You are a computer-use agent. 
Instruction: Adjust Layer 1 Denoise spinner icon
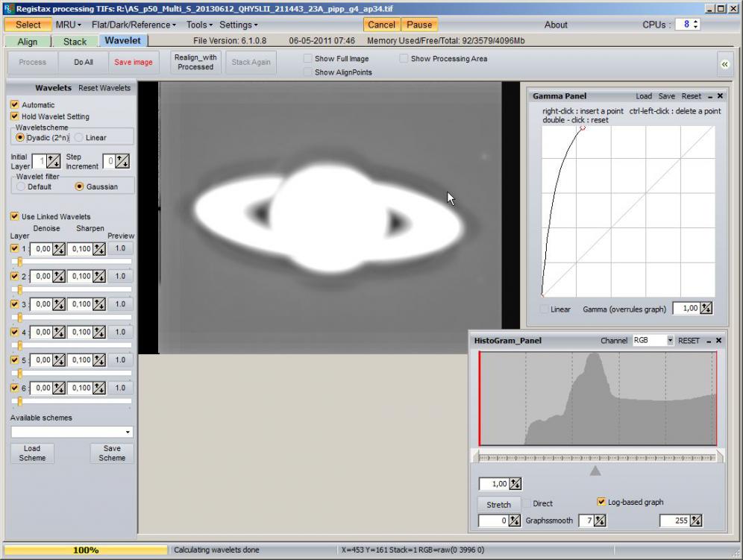pyautogui.click(x=59, y=249)
